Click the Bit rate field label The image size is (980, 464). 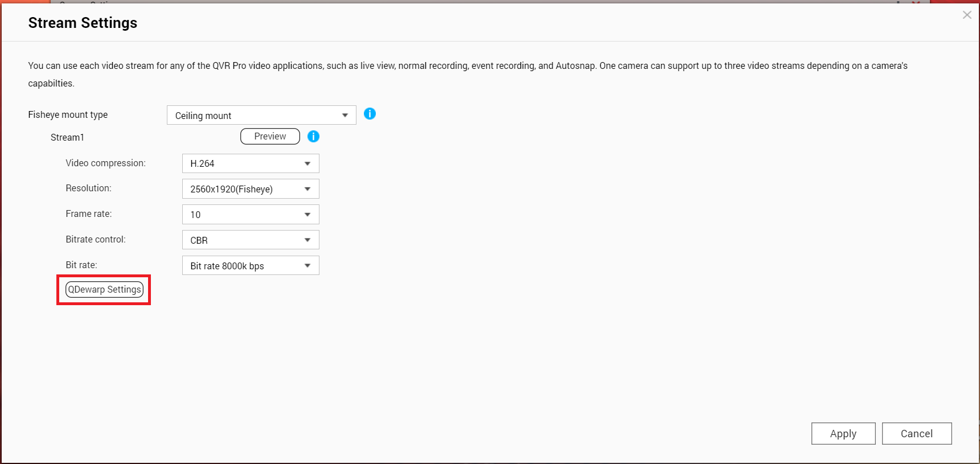[81, 265]
